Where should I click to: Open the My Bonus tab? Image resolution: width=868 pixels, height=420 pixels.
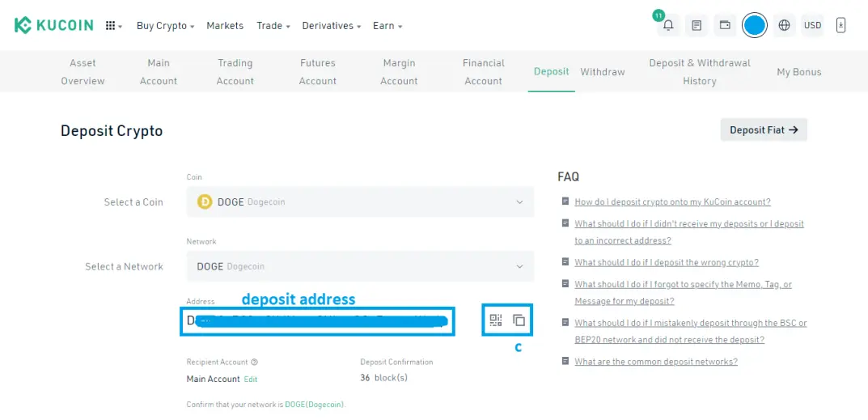(798, 72)
